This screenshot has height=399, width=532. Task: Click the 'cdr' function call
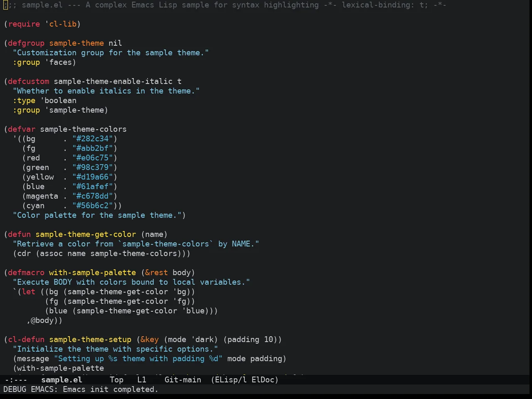24,254
